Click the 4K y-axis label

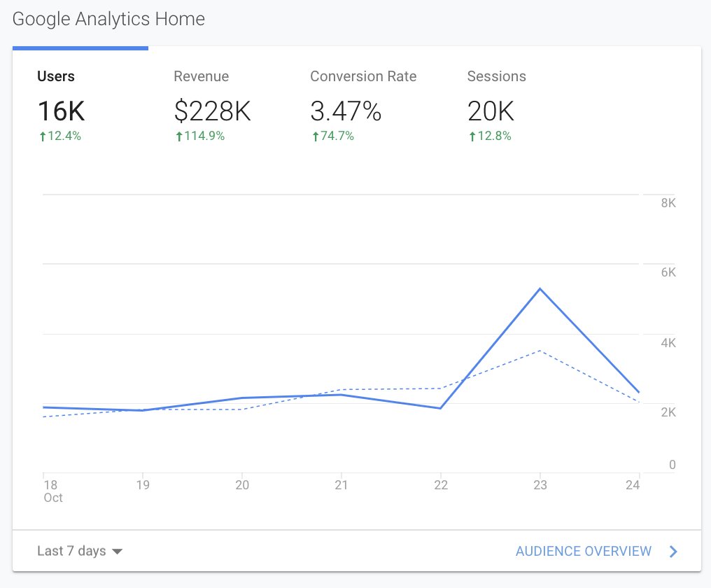coord(668,342)
